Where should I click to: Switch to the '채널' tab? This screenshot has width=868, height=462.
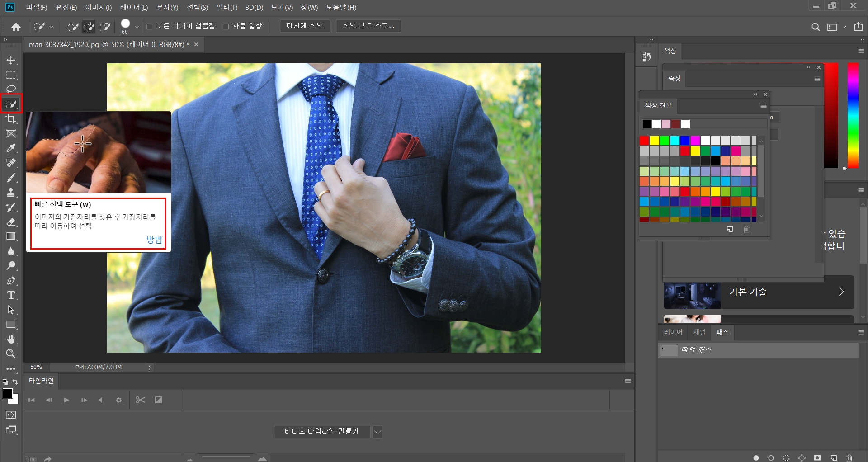pos(699,332)
